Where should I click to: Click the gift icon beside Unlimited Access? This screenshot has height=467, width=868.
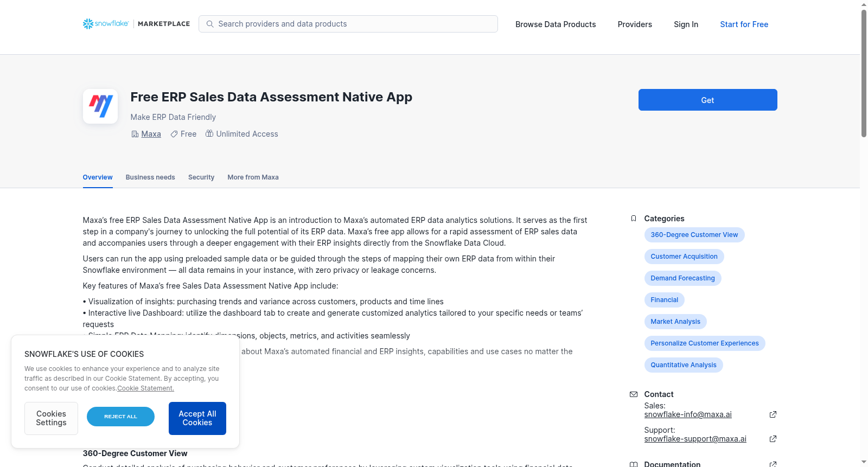click(209, 133)
